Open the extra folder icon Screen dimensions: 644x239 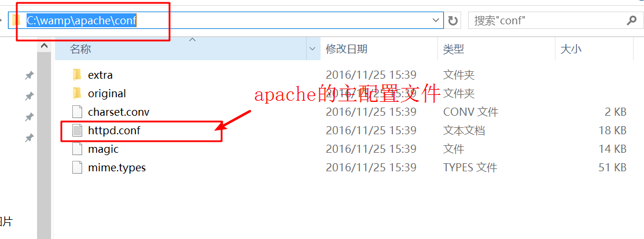[x=76, y=75]
